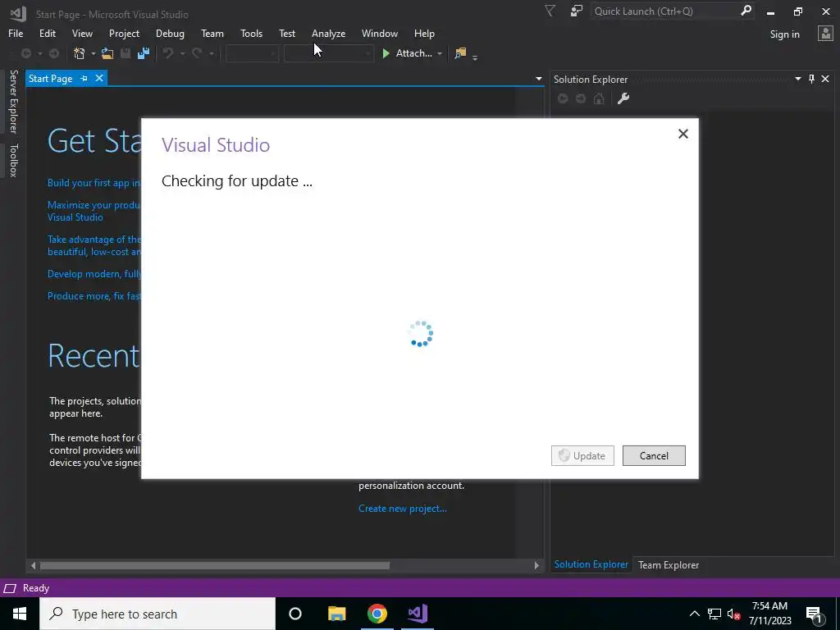This screenshot has height=630, width=840.
Task: Open File Explorer from the taskbar
Action: tap(337, 614)
